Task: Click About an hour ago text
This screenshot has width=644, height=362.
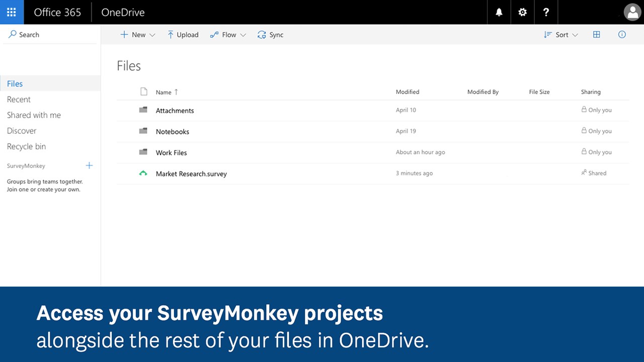Action: [x=421, y=152]
